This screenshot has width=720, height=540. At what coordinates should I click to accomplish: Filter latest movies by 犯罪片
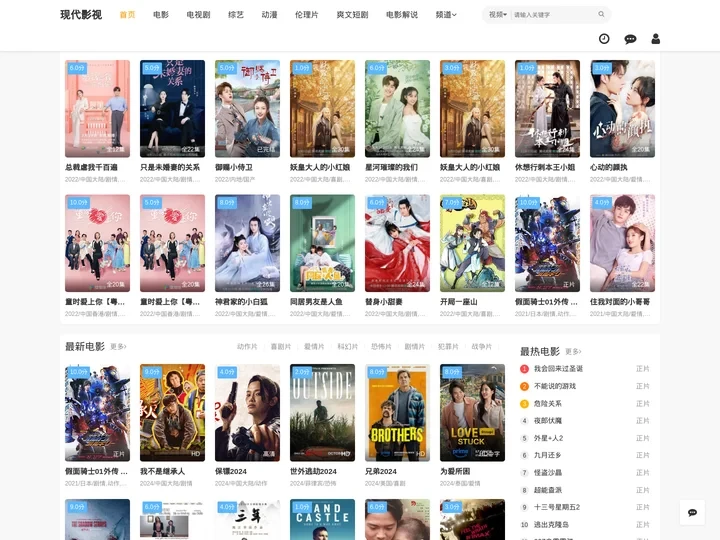coord(448,347)
